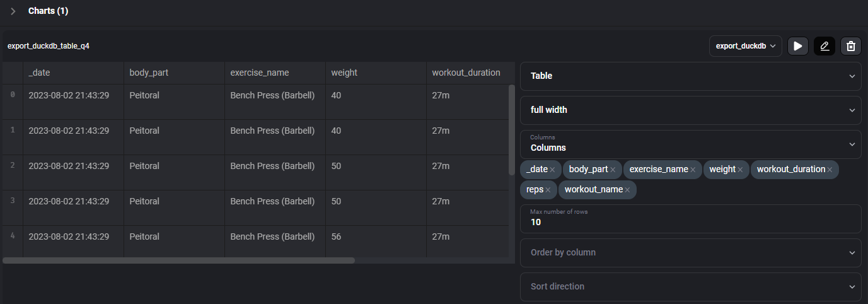868x304 pixels.
Task: Delete chart with trash icon
Action: [850, 46]
